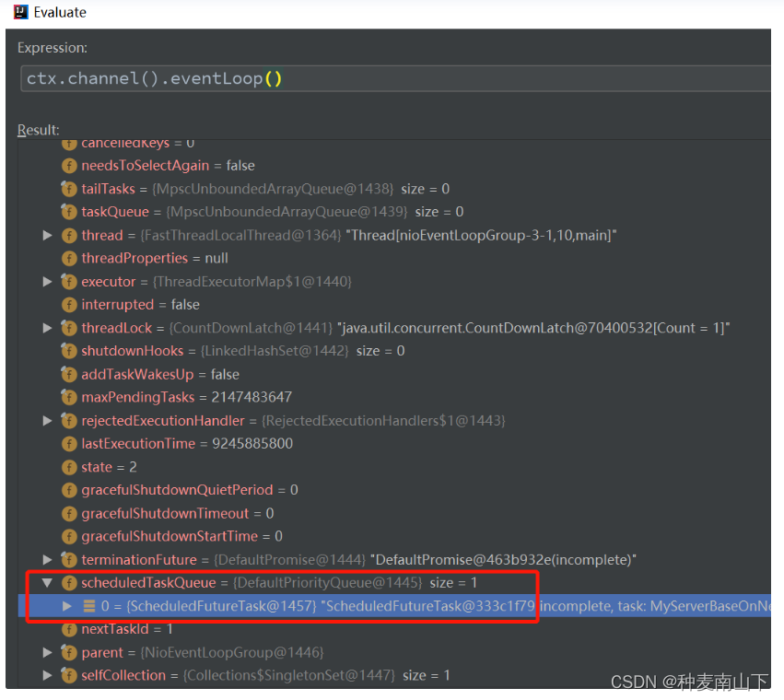
Task: Click field icon next to thread
Action: (x=69, y=235)
